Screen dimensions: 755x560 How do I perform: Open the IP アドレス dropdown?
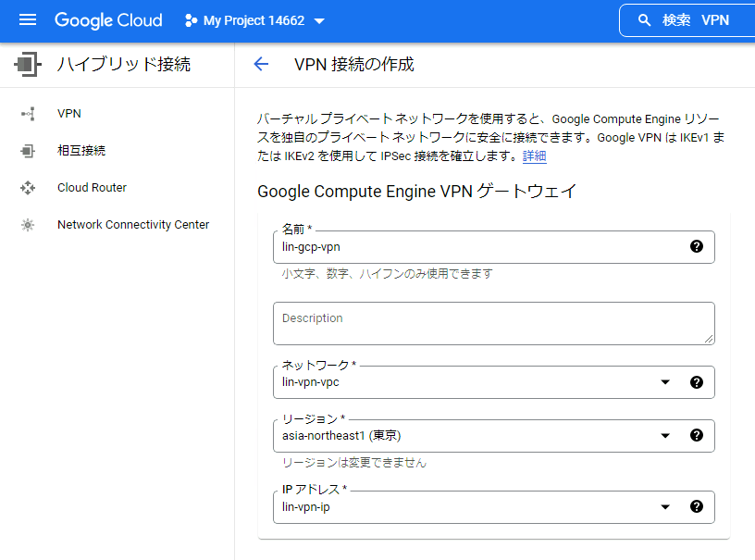(665, 506)
